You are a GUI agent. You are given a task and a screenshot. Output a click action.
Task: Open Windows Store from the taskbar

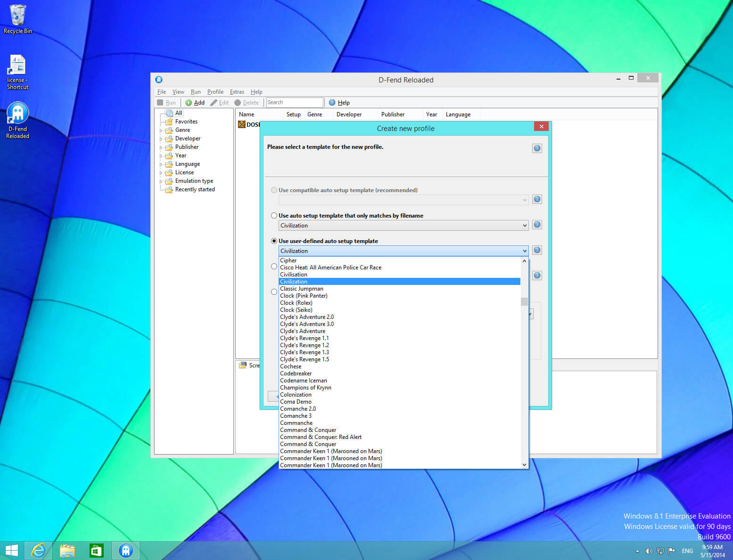[x=96, y=551]
